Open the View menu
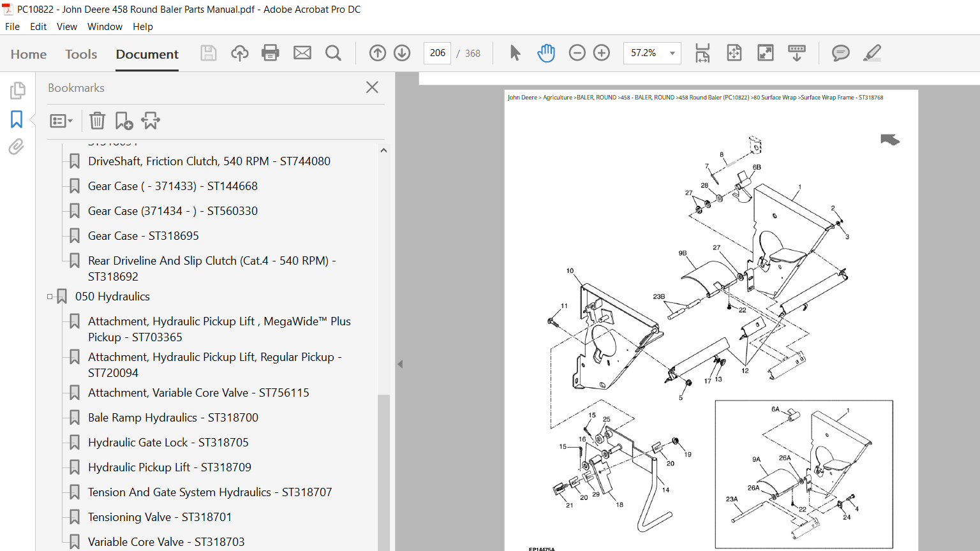Image resolution: width=980 pixels, height=551 pixels. (x=67, y=27)
